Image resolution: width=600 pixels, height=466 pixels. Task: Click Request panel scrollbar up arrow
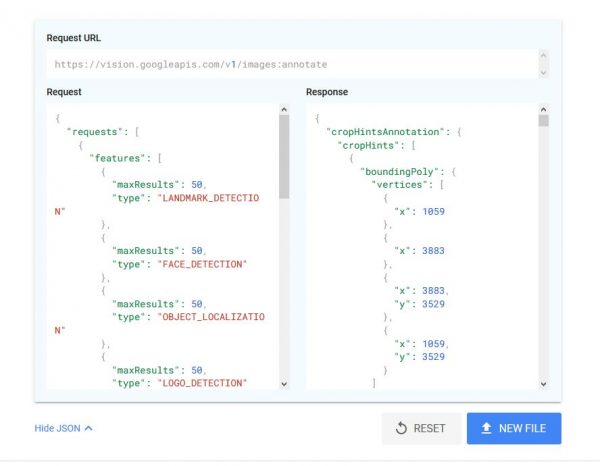[284, 109]
